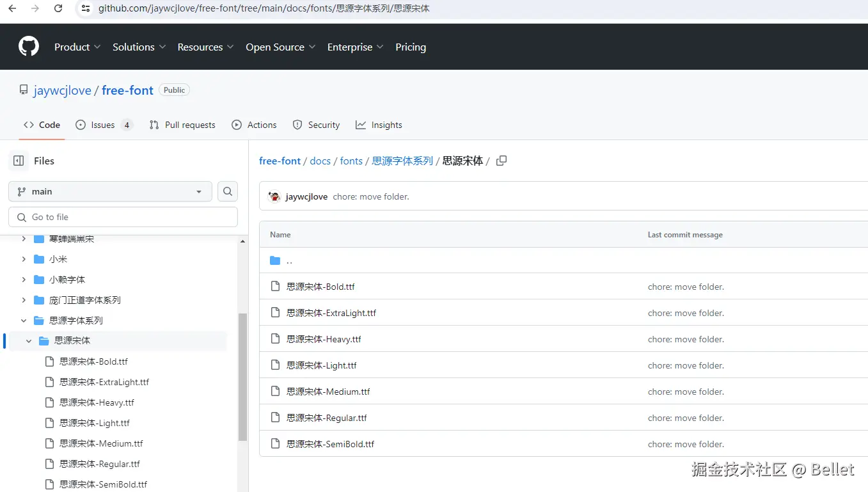
Task: Select 思源宋体-Heavy.ttf in sidebar tree
Action: (97, 402)
